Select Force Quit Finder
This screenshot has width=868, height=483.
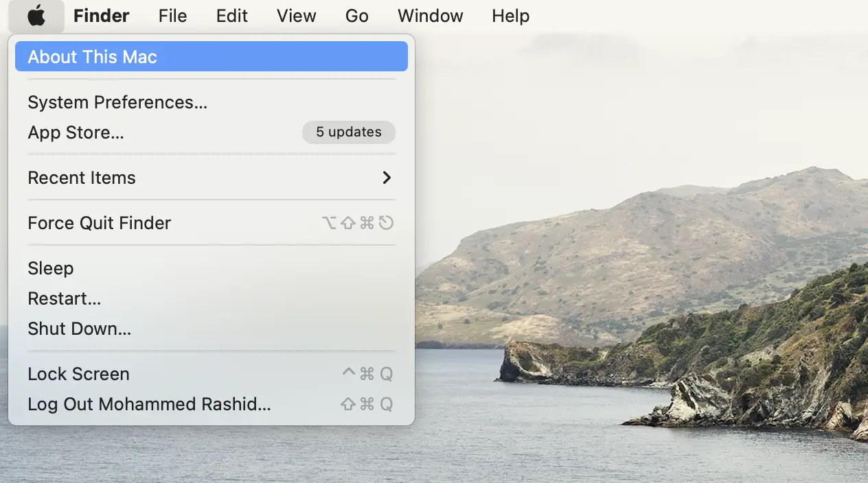[99, 223]
